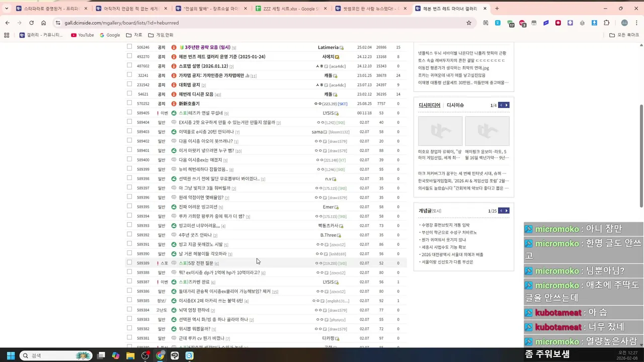Select the 디시이슈 tab in the sidebar
This screenshot has width=644, height=362.
(x=455, y=105)
